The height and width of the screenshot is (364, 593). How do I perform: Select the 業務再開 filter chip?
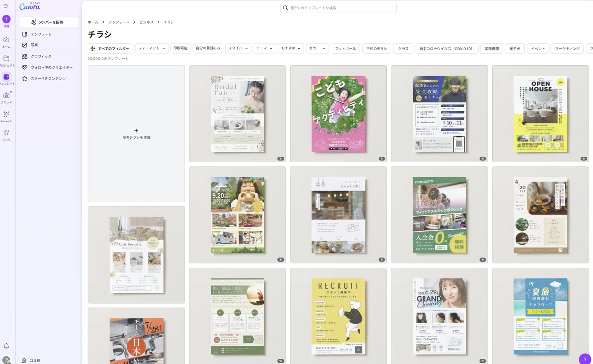492,49
